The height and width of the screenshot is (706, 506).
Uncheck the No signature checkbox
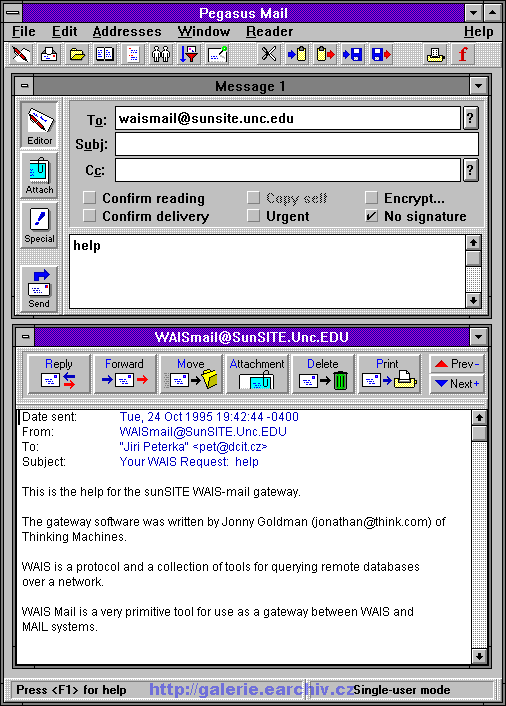[x=371, y=216]
